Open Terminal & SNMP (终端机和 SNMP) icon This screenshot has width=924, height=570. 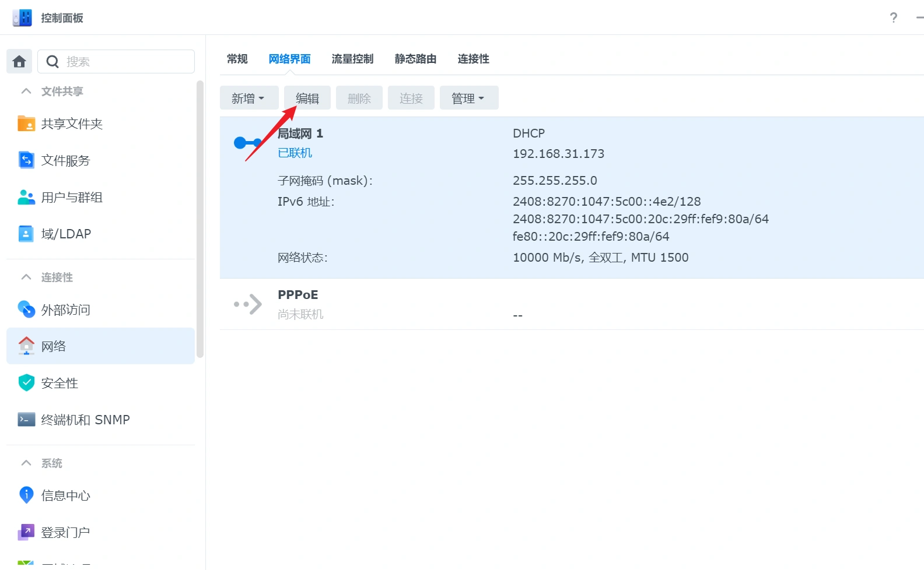coord(26,420)
